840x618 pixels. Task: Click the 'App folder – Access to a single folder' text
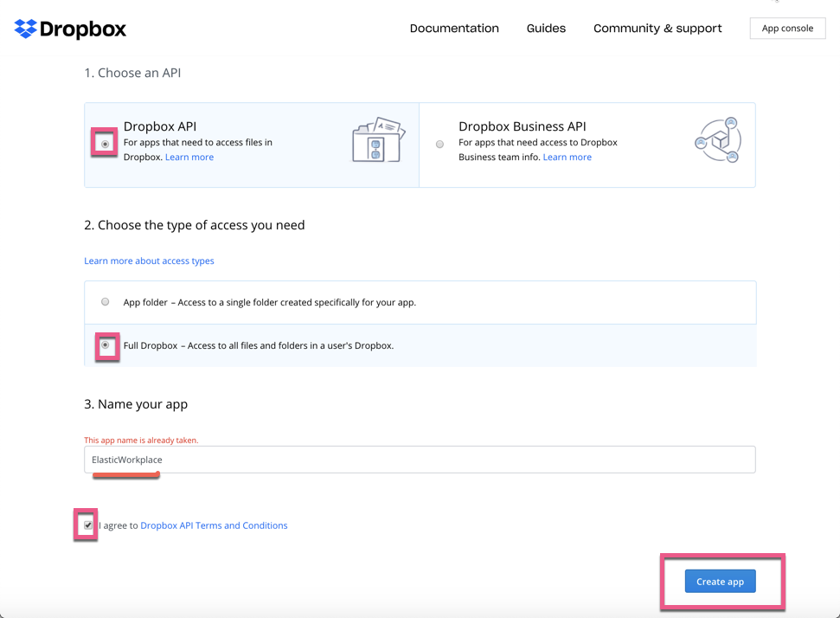(x=269, y=302)
